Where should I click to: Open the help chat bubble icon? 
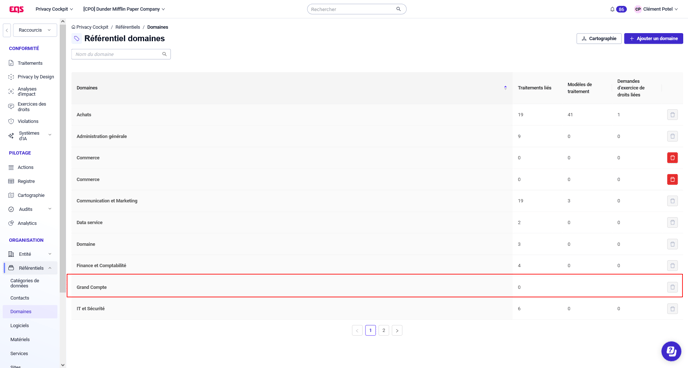[x=671, y=351]
